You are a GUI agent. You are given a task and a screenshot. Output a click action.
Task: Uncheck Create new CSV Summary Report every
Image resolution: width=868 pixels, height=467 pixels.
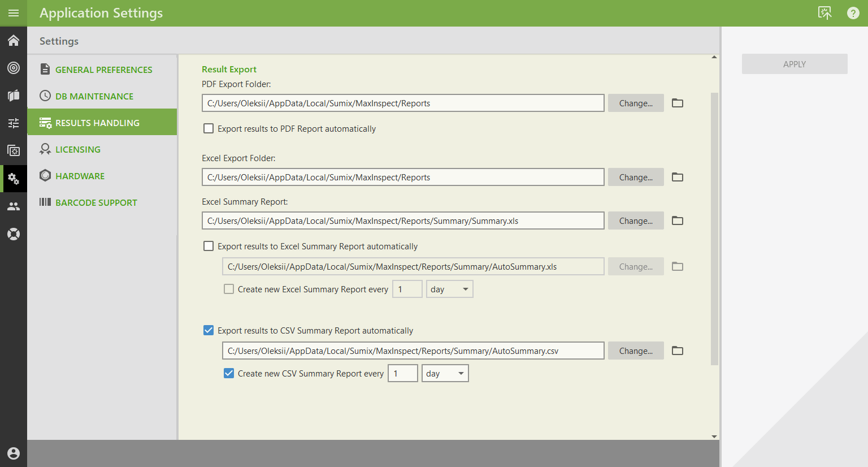click(x=229, y=373)
